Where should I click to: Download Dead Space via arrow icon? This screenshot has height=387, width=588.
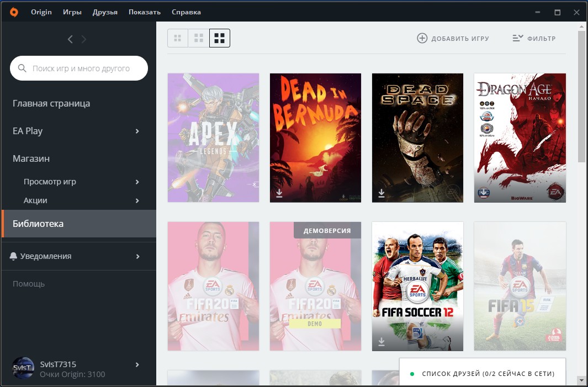point(382,193)
